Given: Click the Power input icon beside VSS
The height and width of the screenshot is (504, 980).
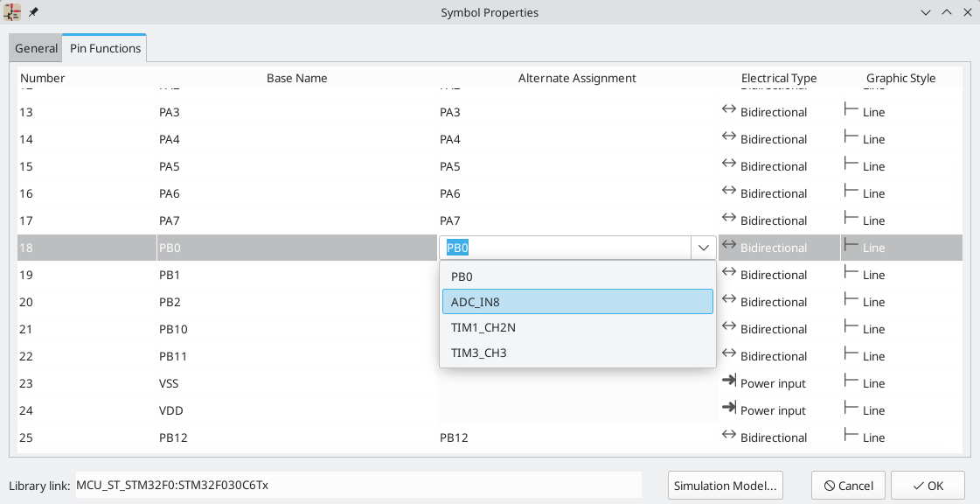Looking at the screenshot, I should click(x=728, y=382).
